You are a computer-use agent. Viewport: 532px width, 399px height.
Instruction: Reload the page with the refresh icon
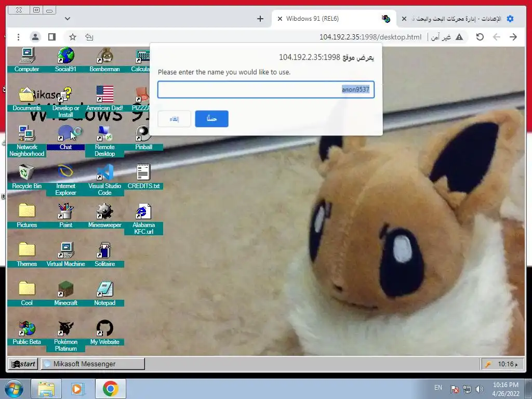click(480, 37)
